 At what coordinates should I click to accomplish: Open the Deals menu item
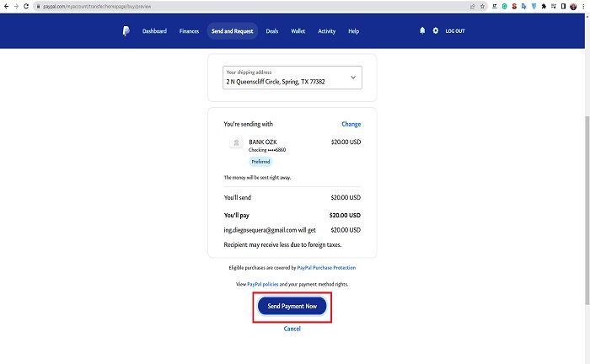tap(272, 31)
